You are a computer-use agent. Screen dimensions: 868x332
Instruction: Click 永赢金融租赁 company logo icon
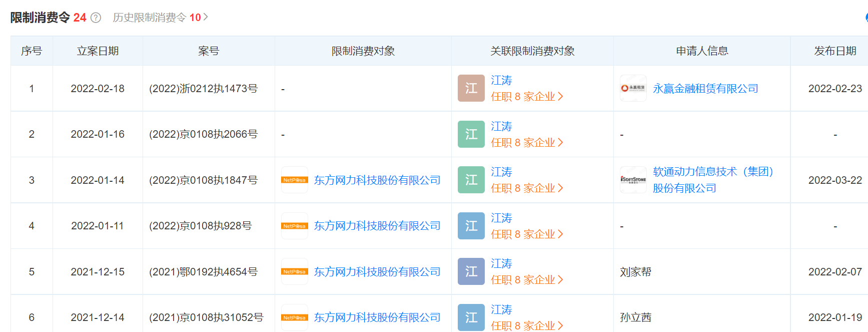633,88
